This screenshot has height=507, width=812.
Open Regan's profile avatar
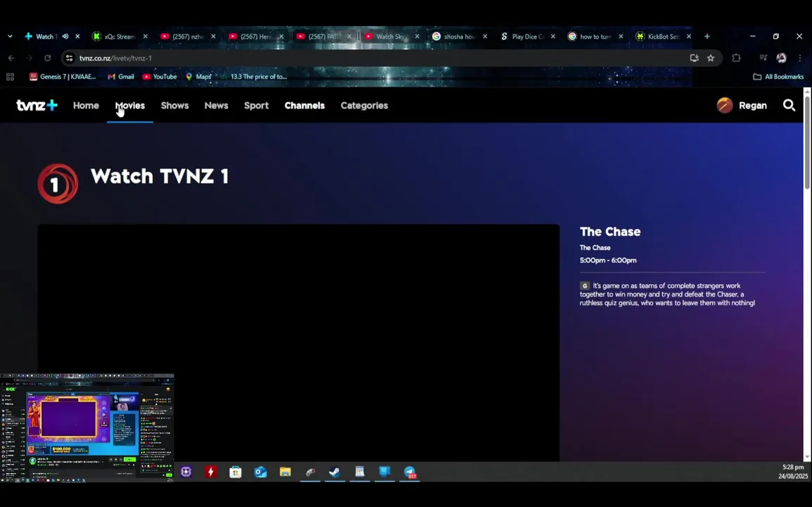725,105
